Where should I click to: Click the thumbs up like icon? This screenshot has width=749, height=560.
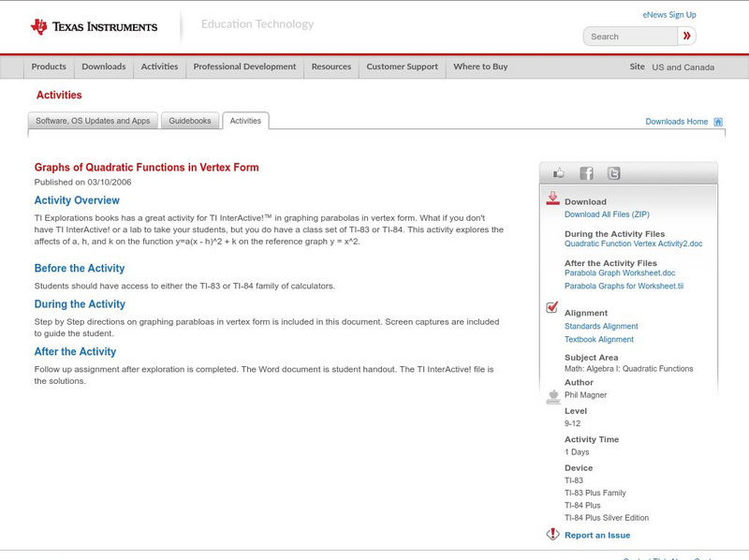tap(559, 173)
